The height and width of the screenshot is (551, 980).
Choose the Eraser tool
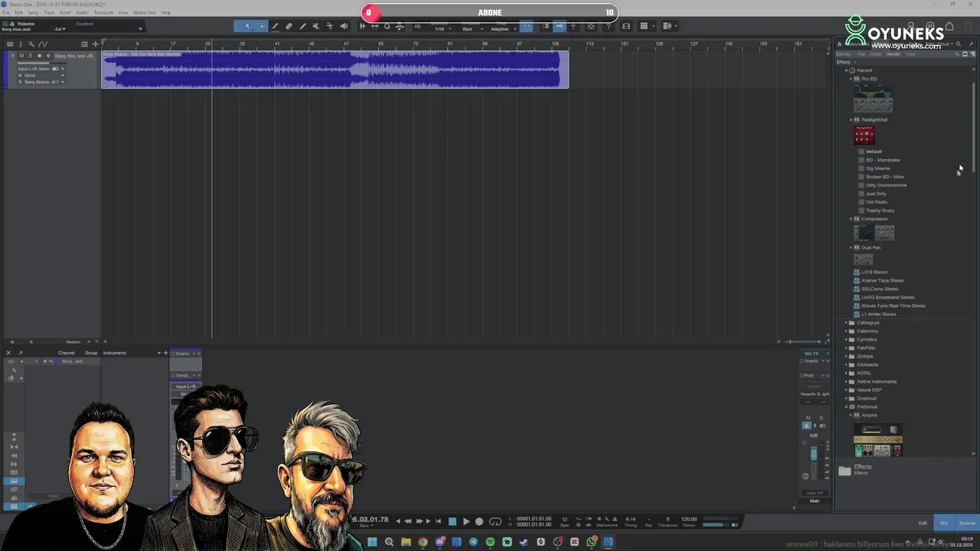289,26
